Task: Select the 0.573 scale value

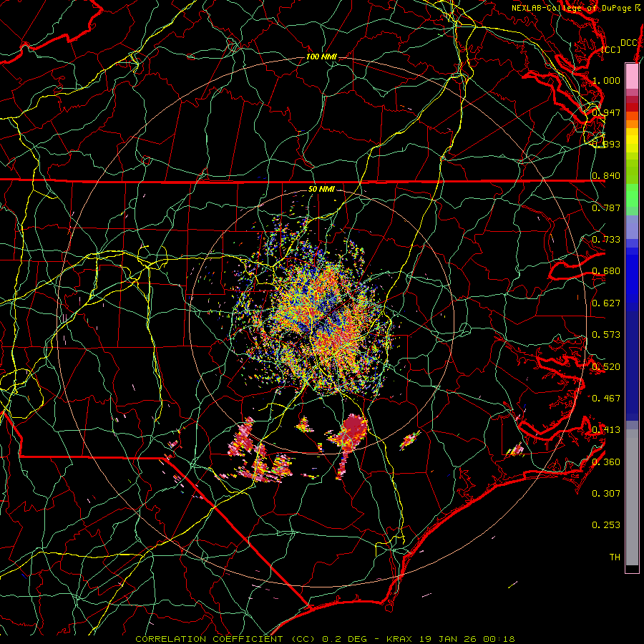Action: coord(606,335)
